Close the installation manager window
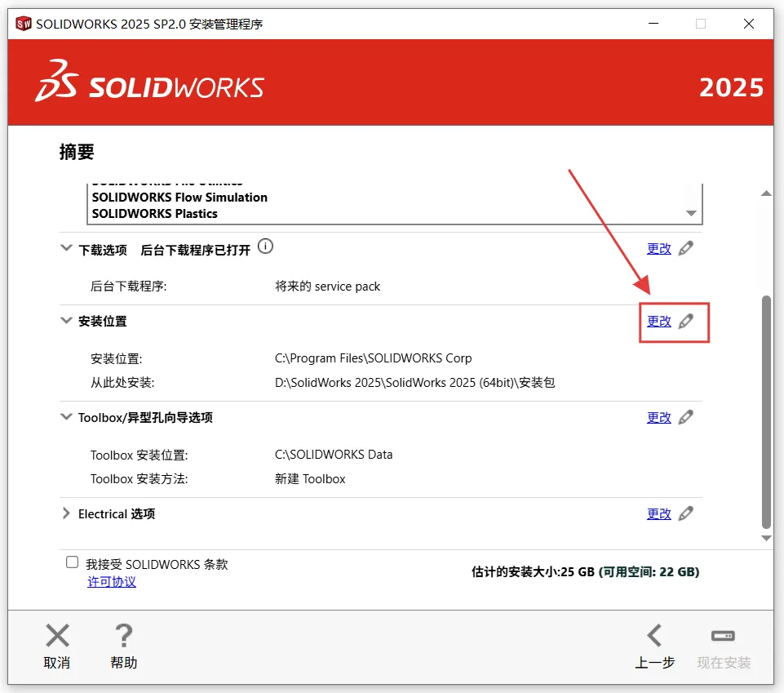The width and height of the screenshot is (784, 693). [x=748, y=24]
